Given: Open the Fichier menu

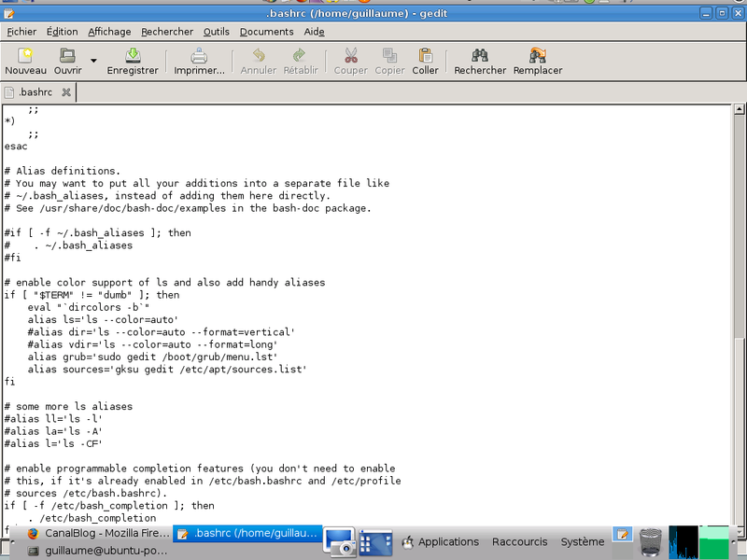Looking at the screenshot, I should tap(21, 32).
